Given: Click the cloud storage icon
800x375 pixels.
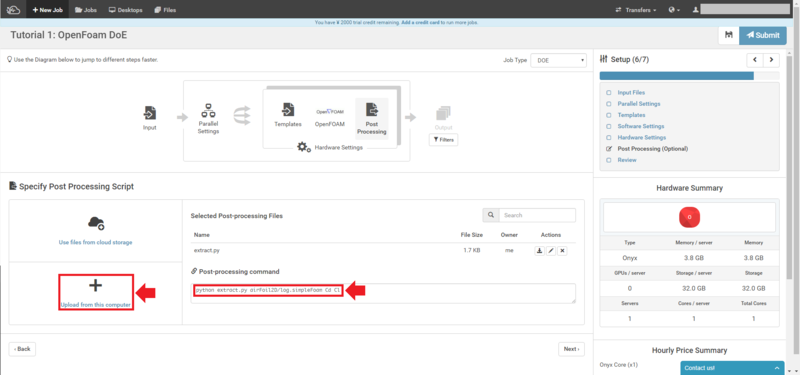Looking at the screenshot, I should point(96,222).
